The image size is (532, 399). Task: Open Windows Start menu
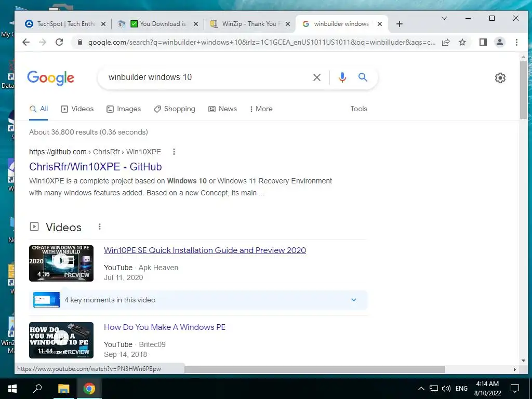click(x=12, y=389)
